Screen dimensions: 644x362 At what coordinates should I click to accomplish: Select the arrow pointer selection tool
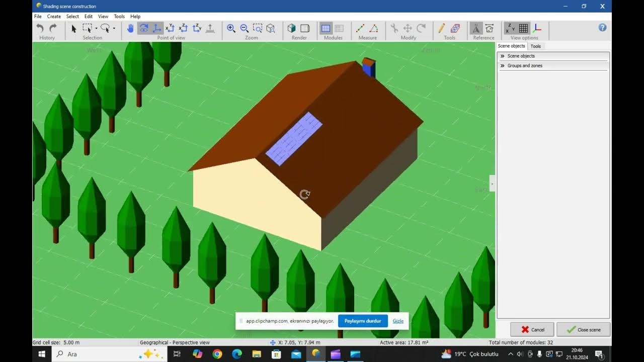74,29
